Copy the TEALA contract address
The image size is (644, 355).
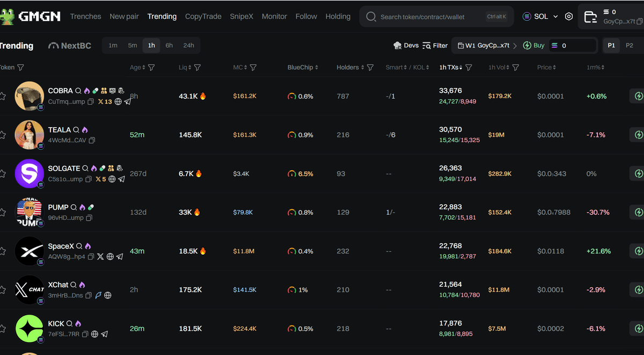92,140
